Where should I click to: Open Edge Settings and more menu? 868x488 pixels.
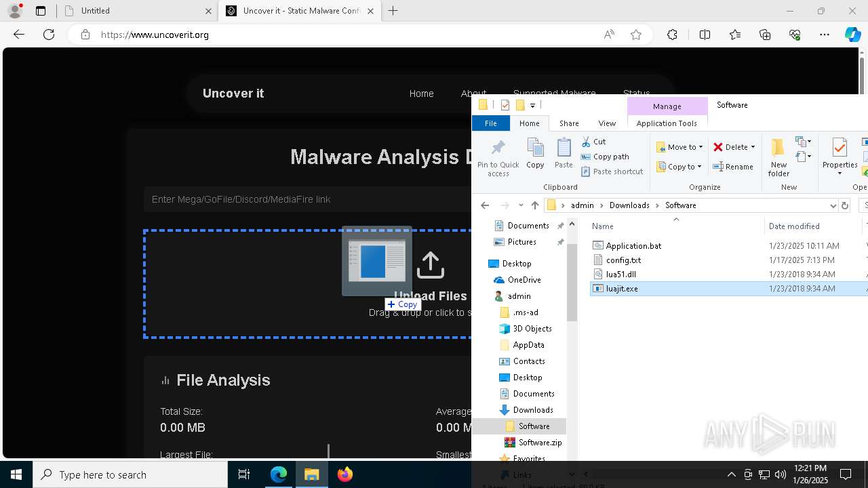pos(825,35)
